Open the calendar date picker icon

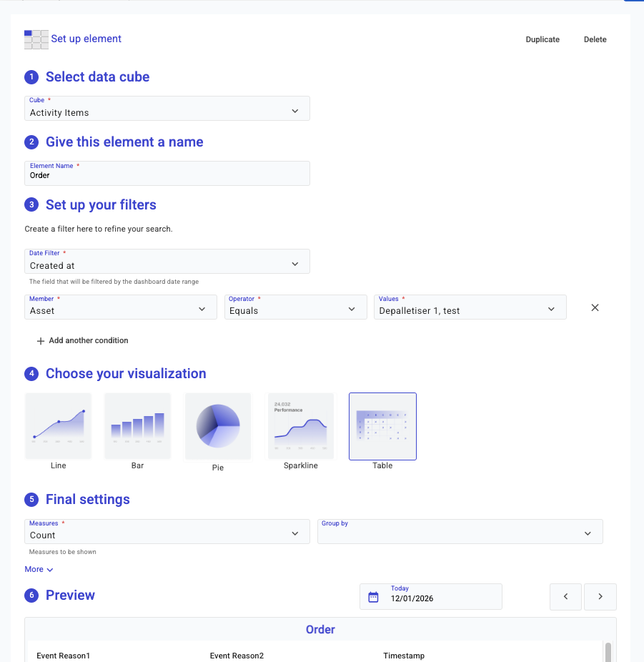click(373, 597)
